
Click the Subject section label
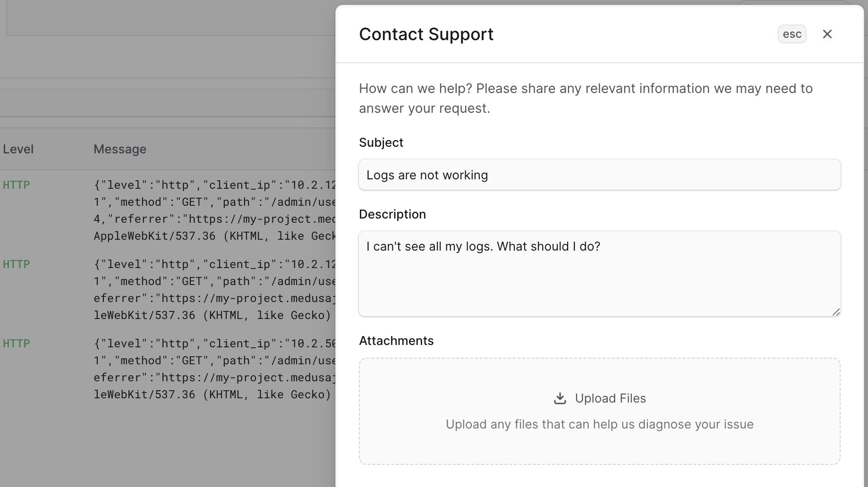[381, 142]
